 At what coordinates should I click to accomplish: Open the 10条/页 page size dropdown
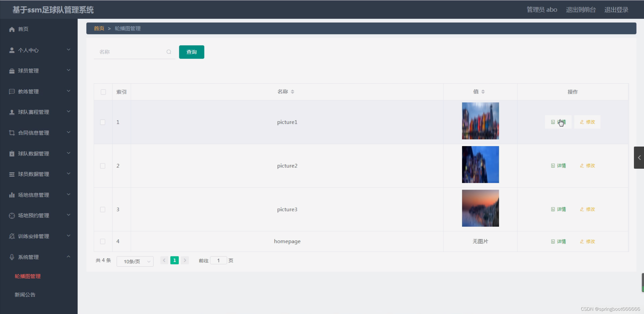[135, 261]
